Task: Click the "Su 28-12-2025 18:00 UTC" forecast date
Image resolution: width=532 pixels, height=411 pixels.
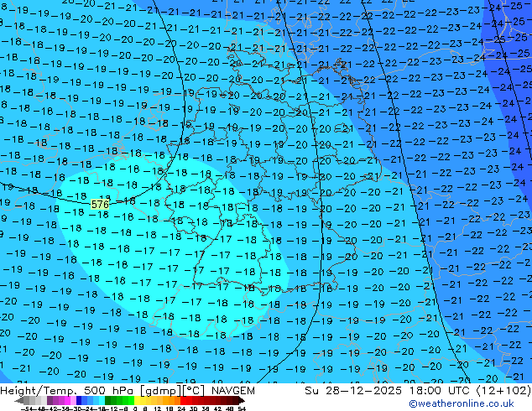Action: [x=389, y=391]
